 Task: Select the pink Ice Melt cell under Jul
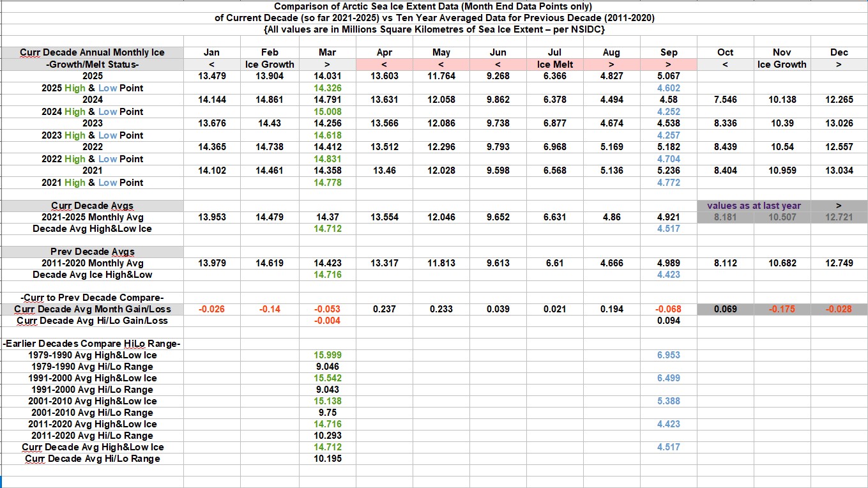click(x=554, y=65)
